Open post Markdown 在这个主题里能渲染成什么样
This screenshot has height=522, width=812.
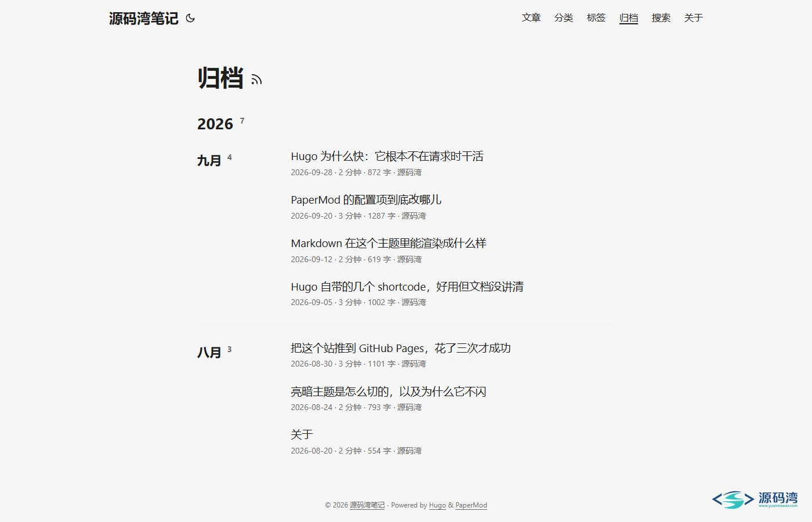(x=389, y=243)
